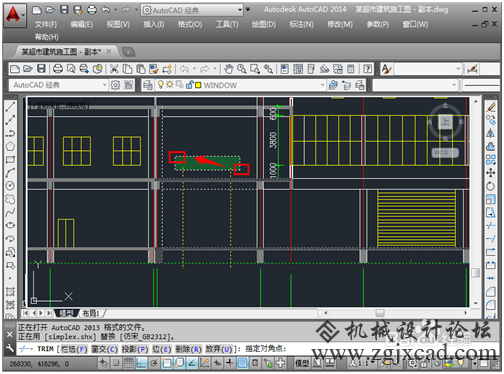Switch to the 布局1 layout tab
The width and height of the screenshot is (504, 374).
tap(91, 313)
